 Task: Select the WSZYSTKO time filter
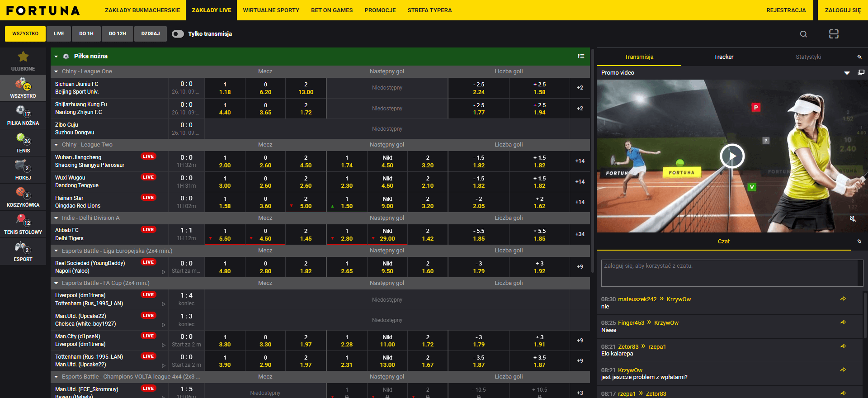pos(25,33)
